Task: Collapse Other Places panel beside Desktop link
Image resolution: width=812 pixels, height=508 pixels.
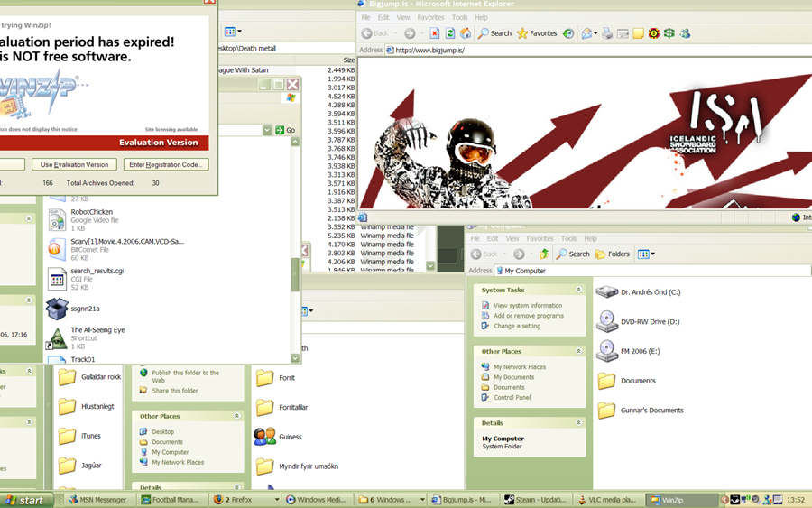Action: coord(236,416)
